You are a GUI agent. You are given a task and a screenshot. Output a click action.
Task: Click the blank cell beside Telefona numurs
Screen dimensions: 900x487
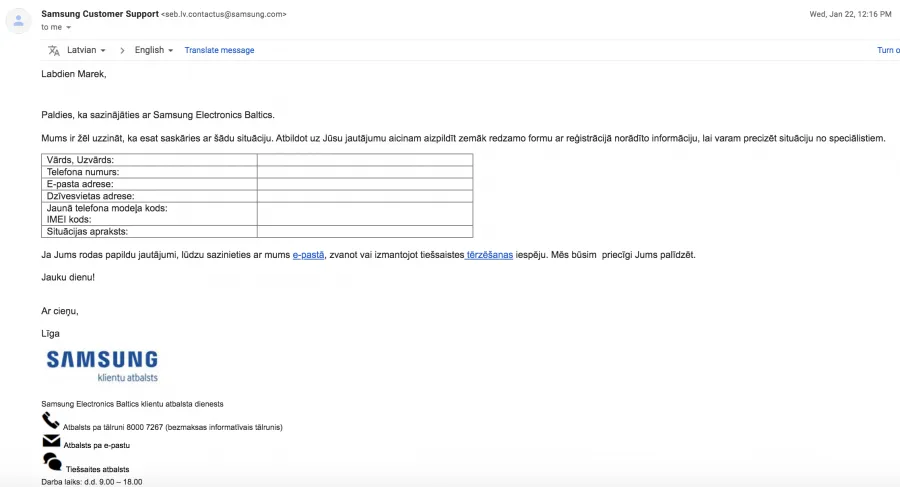(x=365, y=172)
